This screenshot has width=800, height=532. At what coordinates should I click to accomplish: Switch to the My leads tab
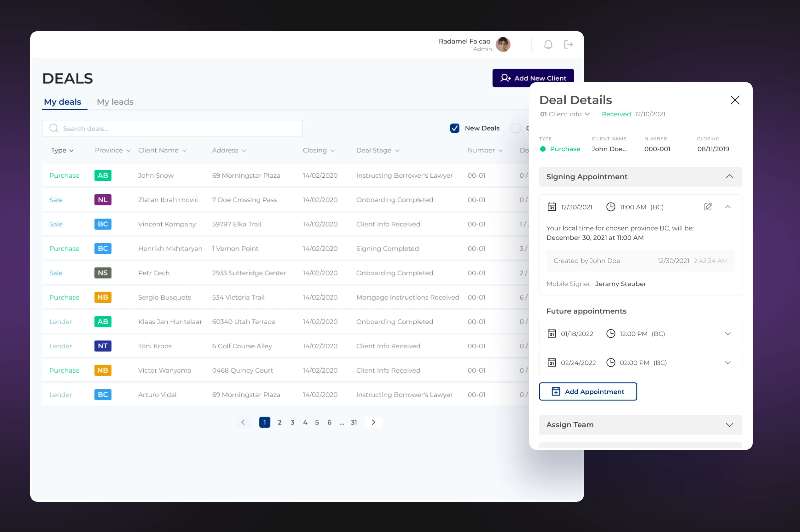(115, 102)
